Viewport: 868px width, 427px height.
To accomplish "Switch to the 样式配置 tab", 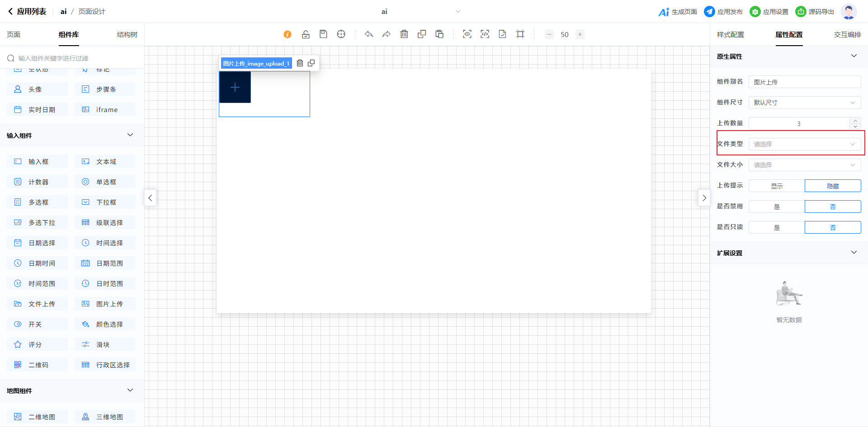I will pos(730,35).
